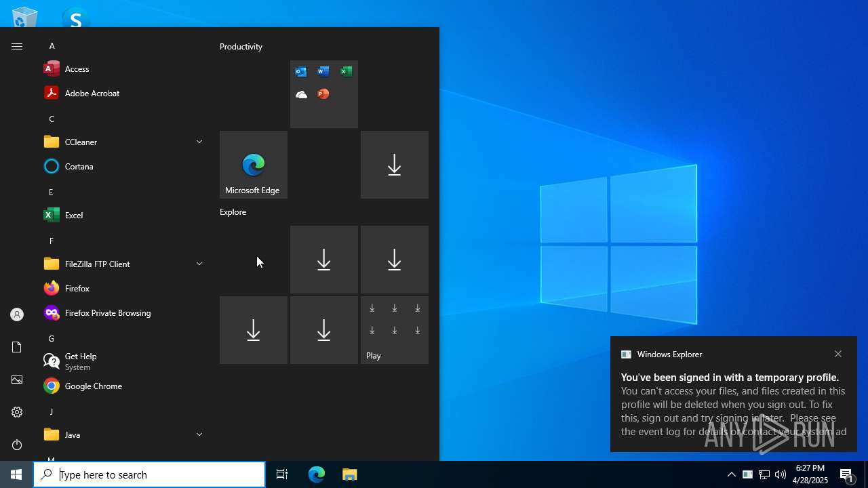The width and height of the screenshot is (868, 488).
Task: Click the network tray icon
Action: pyautogui.click(x=764, y=474)
